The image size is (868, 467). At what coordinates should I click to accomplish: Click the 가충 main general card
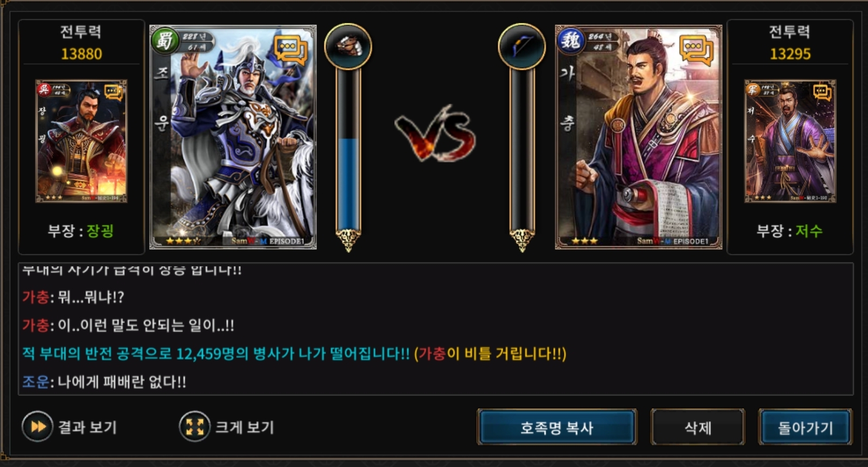tap(639, 137)
